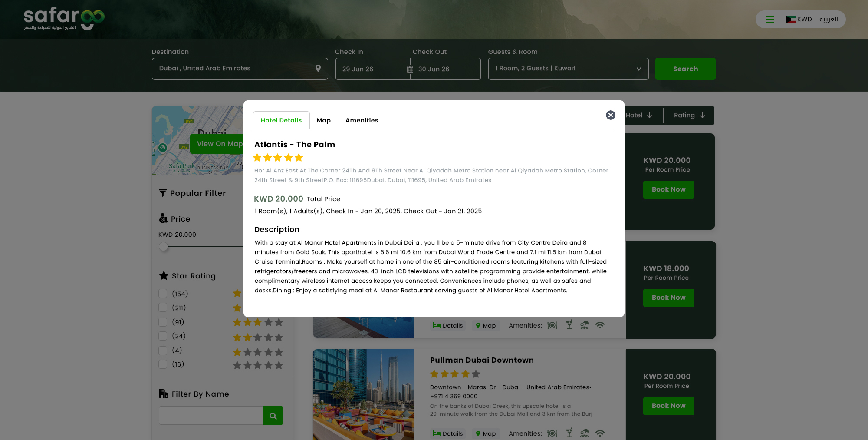Sort results by Hotel name
Screen dimensions: 868x440
tap(639, 115)
